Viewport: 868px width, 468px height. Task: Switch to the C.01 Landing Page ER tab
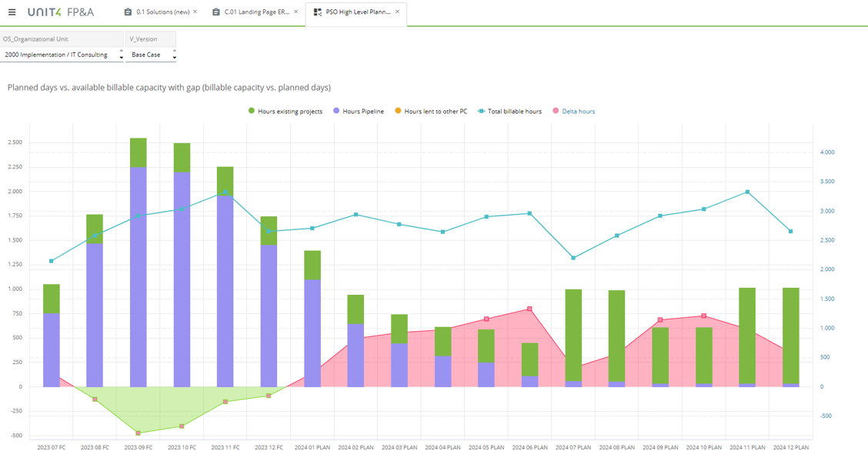[x=257, y=12]
